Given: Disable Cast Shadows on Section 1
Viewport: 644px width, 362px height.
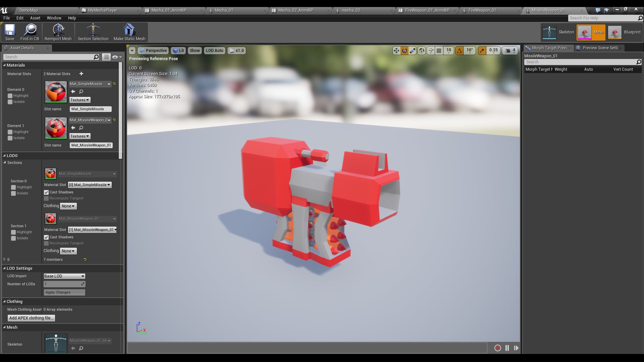Looking at the screenshot, I should click(x=46, y=237).
